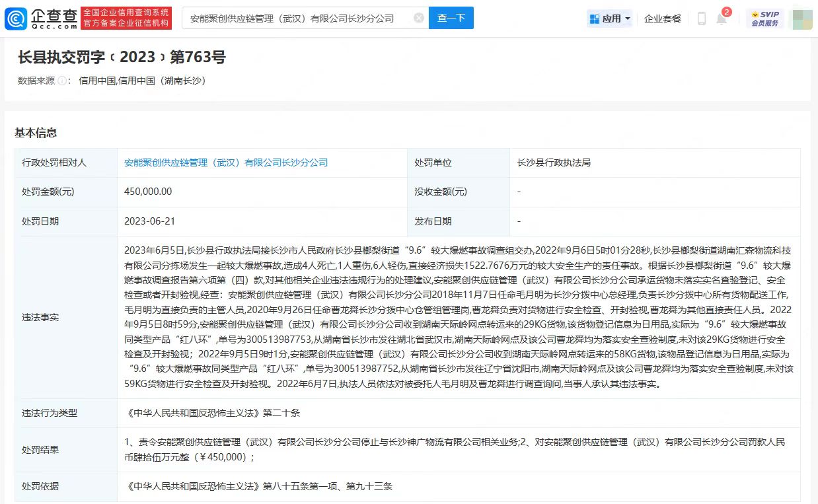The height and width of the screenshot is (504, 818).
Task: Select penalty amount 450,000.00 value
Action: pyautogui.click(x=148, y=192)
